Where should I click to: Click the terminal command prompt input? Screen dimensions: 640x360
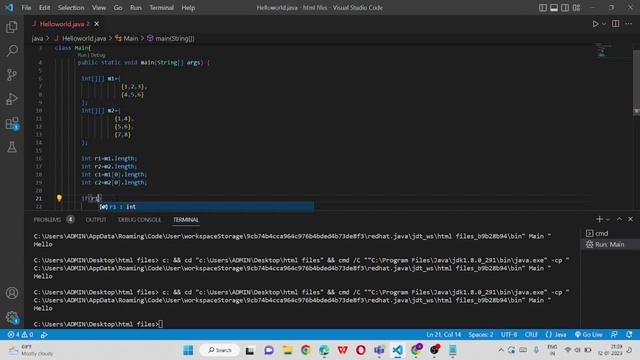pos(161,324)
